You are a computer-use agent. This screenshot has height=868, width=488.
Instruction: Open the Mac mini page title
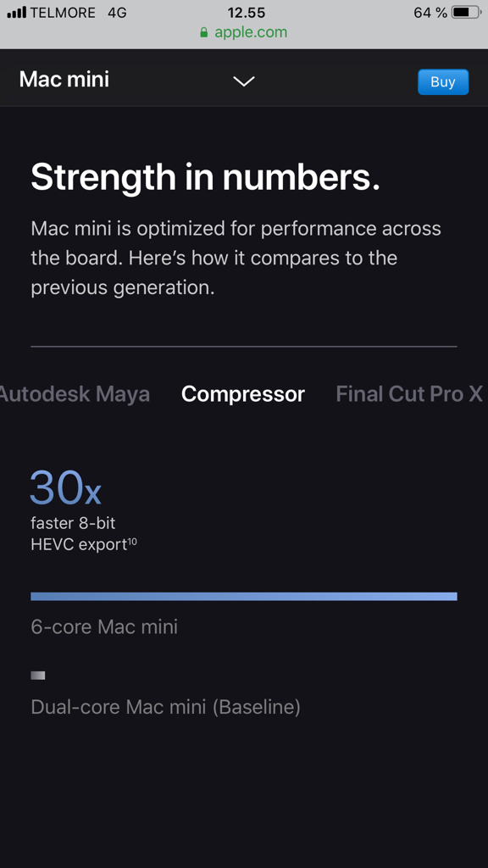64,79
